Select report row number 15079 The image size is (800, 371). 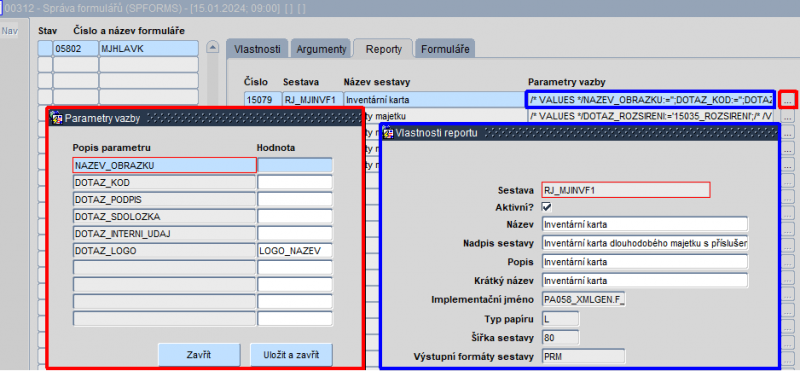262,100
